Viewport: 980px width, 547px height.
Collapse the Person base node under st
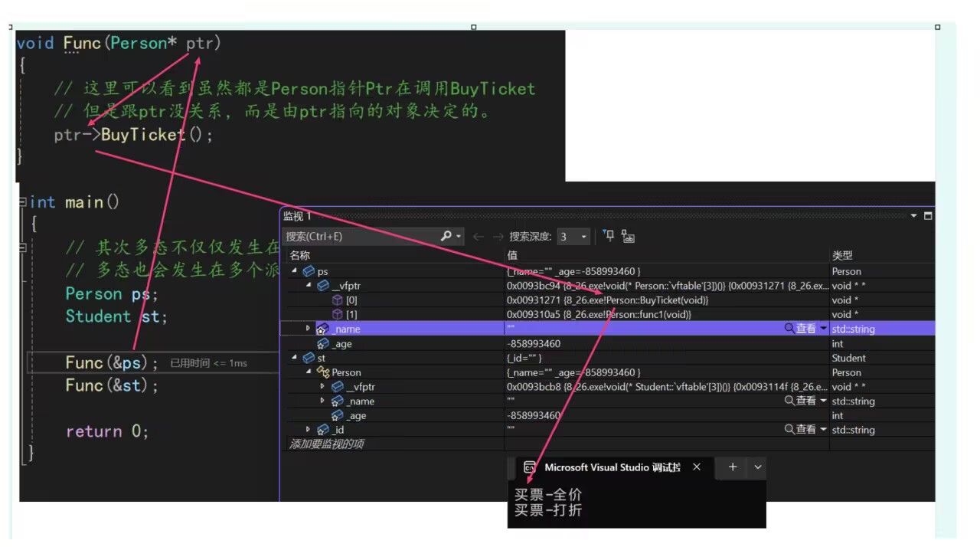click(309, 372)
